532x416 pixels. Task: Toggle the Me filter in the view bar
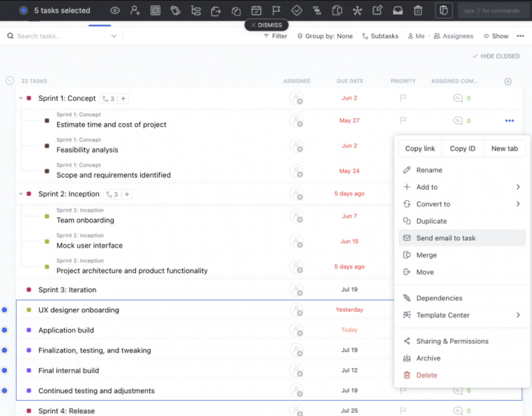(x=417, y=36)
